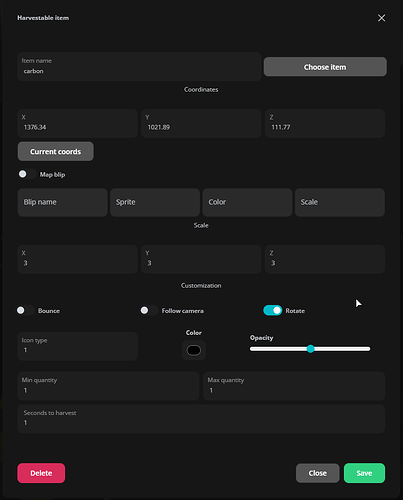Delete this harvestable item
The image size is (403, 500).
coord(41,473)
